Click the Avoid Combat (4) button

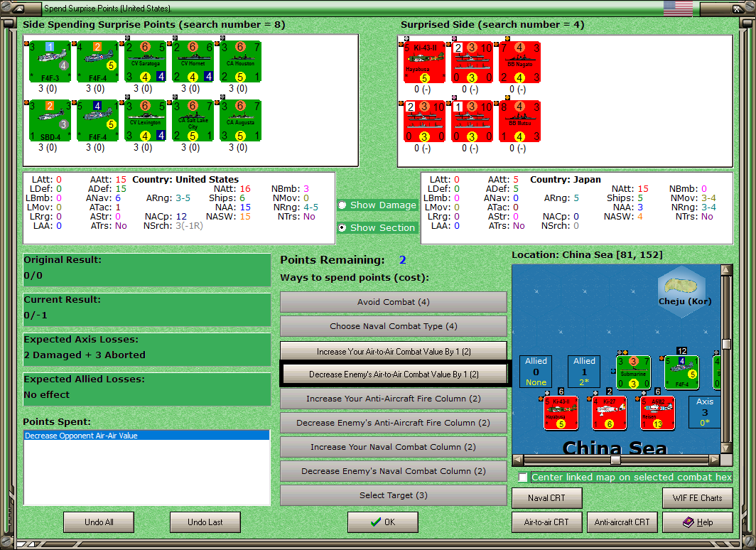pos(393,302)
